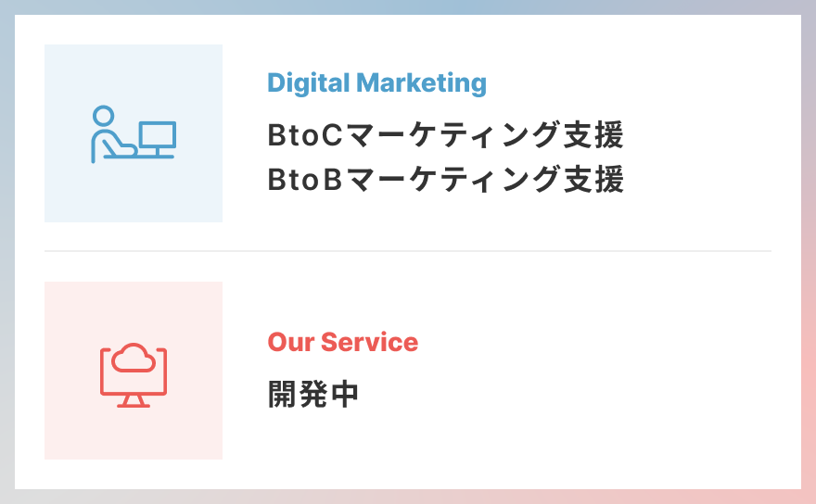Click the desktop monitor in the blue icon
This screenshot has width=816, height=504.
(x=157, y=139)
